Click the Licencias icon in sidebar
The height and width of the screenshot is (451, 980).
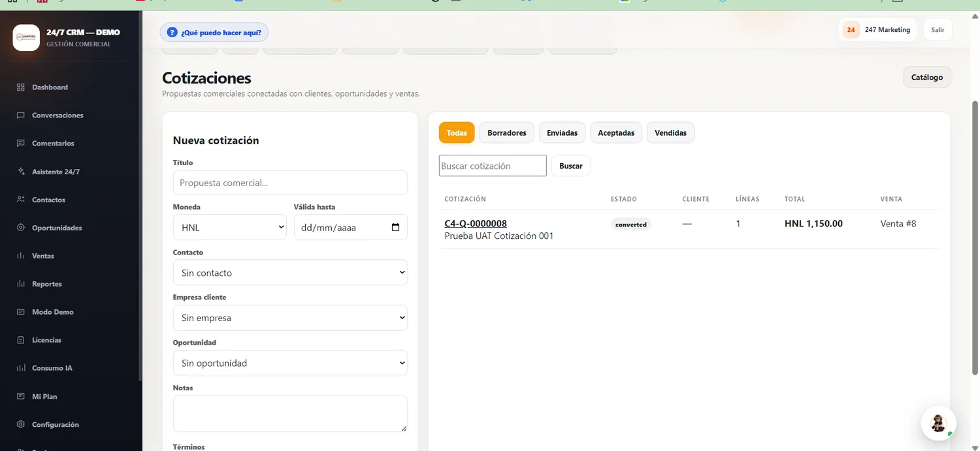click(x=20, y=340)
